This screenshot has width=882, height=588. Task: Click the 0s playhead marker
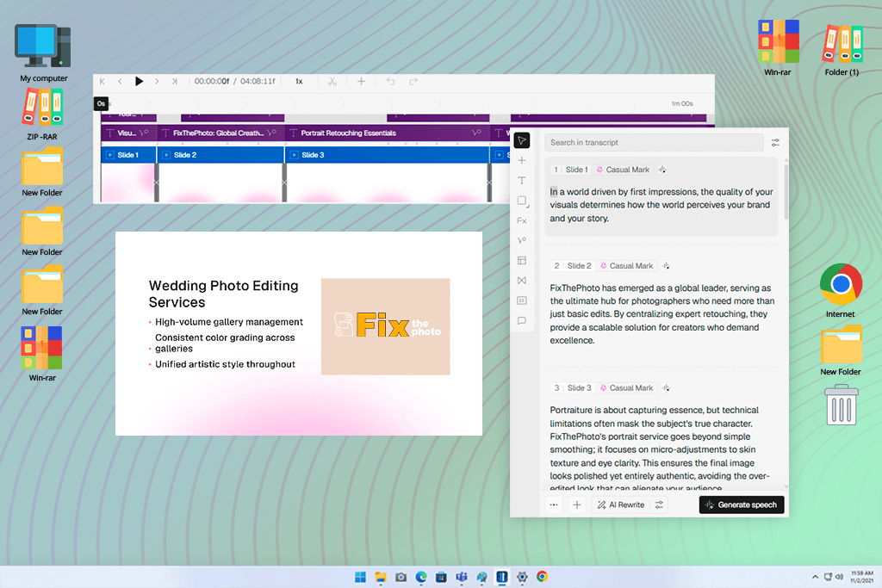[101, 103]
